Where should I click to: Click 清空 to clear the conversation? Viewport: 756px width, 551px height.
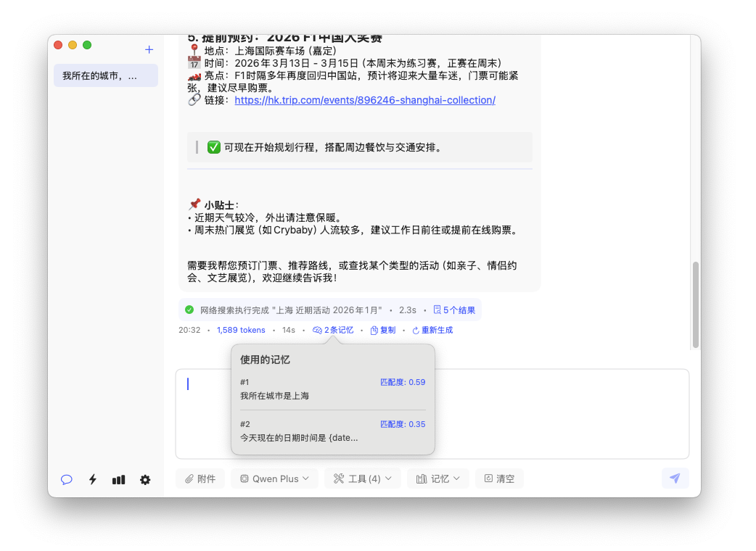(x=499, y=478)
